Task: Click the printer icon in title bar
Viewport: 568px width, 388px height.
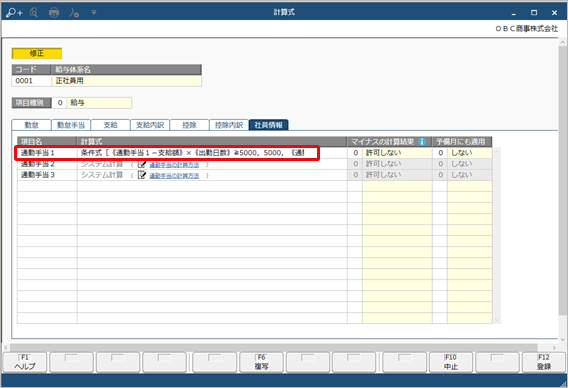Action: pos(54,13)
